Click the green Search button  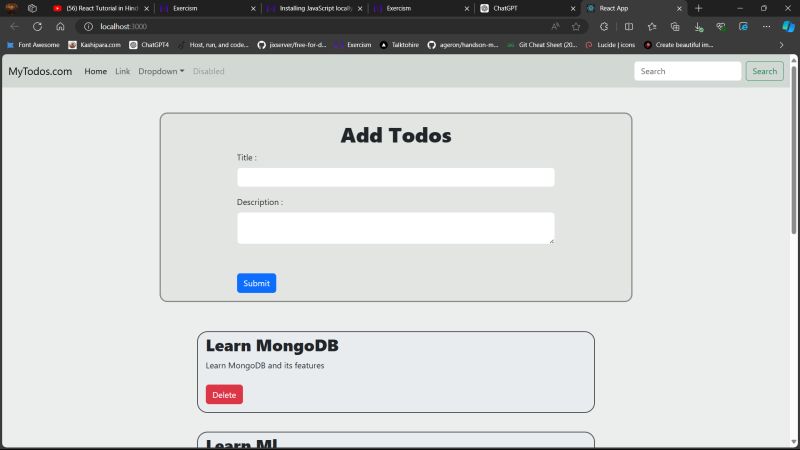[764, 71]
